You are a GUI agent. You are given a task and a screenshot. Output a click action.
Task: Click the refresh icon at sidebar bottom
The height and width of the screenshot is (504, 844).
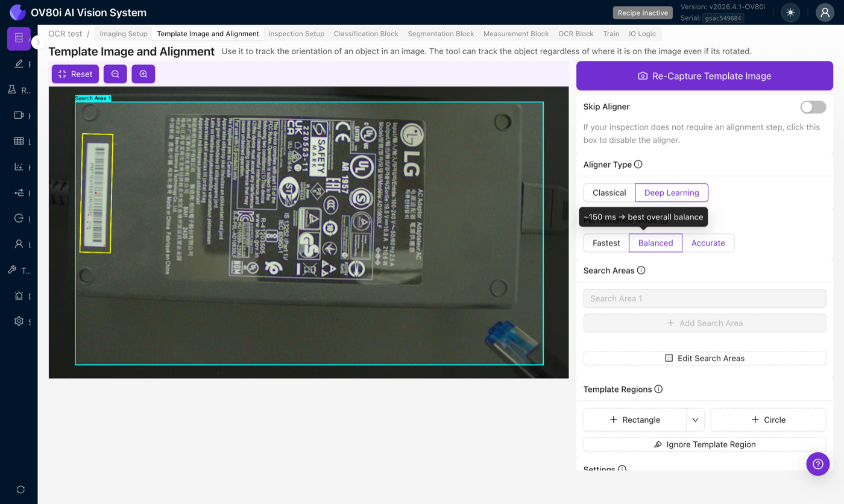click(x=20, y=490)
